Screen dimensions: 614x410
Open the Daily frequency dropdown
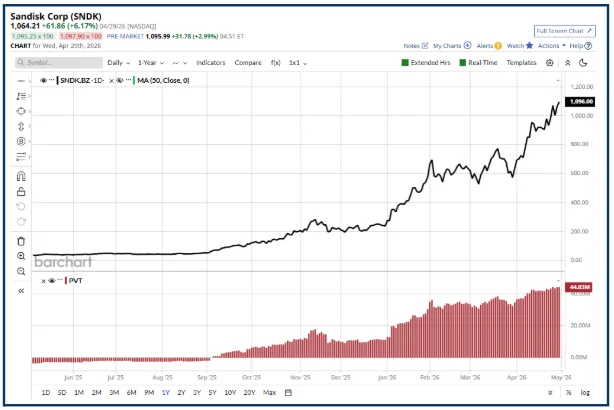119,63
